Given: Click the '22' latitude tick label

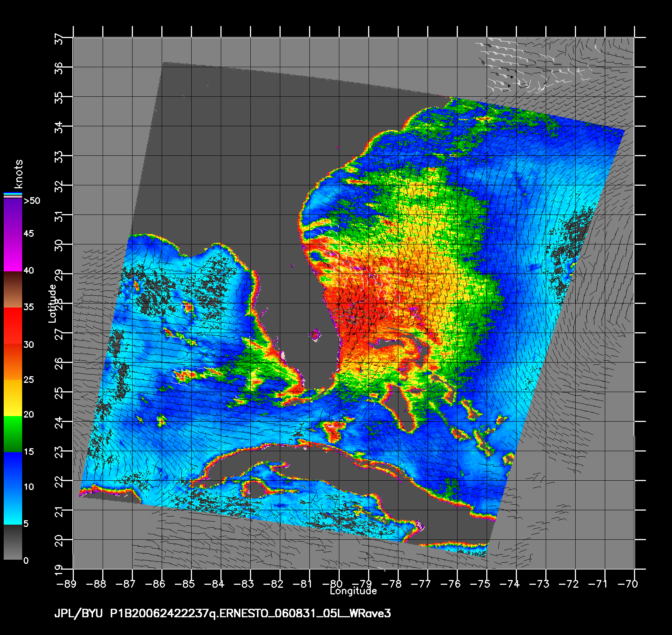Looking at the screenshot, I should (x=59, y=482).
